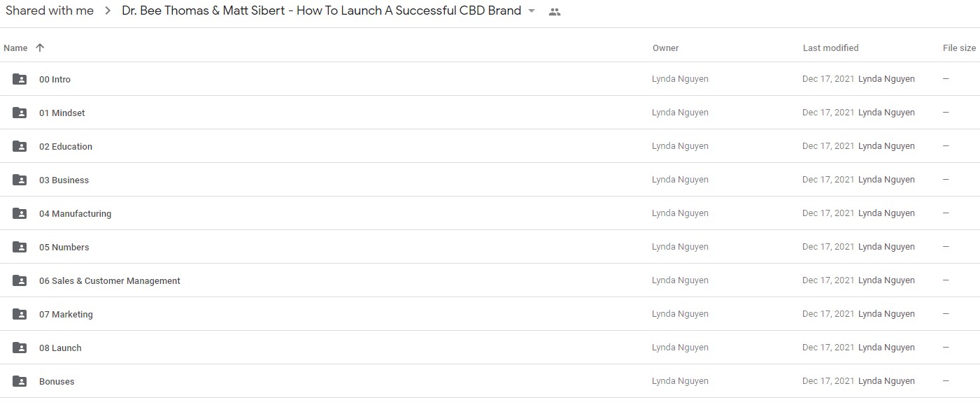Select the 04 Manufacturing folder row
Viewport: 980px width, 407px height.
click(490, 213)
